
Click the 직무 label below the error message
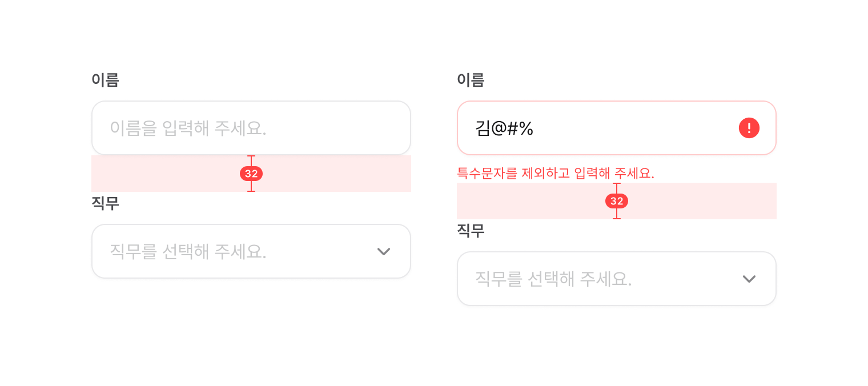pos(471,231)
